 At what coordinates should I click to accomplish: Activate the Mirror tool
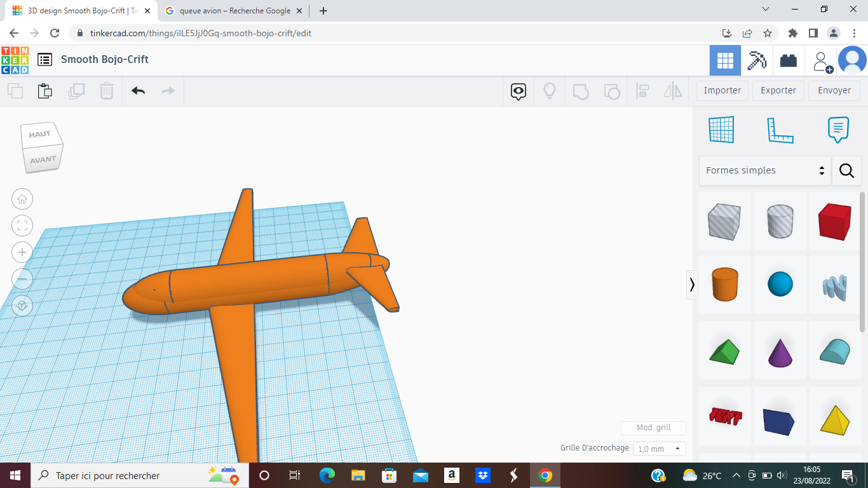[x=672, y=91]
